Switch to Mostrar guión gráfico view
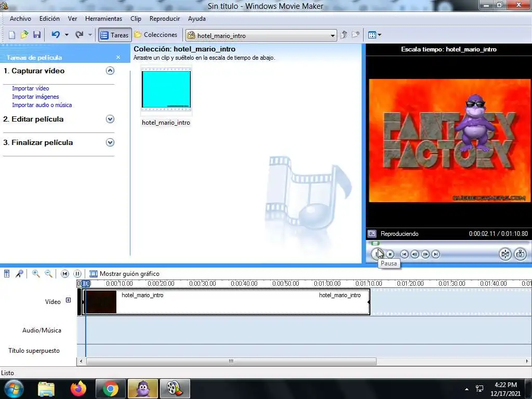 point(124,274)
